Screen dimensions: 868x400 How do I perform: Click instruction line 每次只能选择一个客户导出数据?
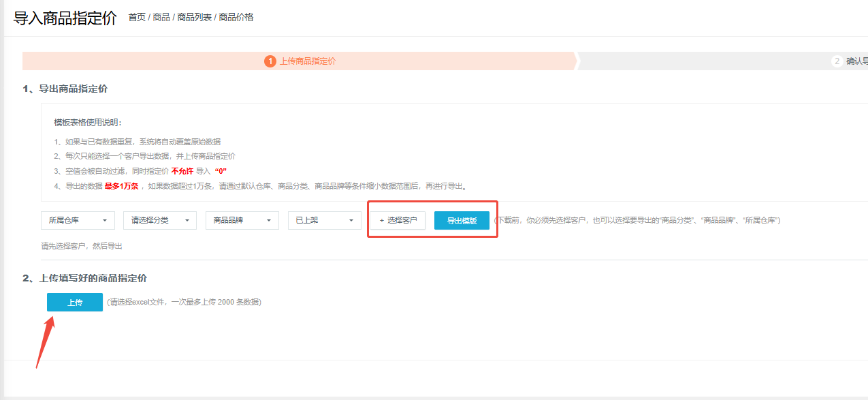[x=145, y=156]
